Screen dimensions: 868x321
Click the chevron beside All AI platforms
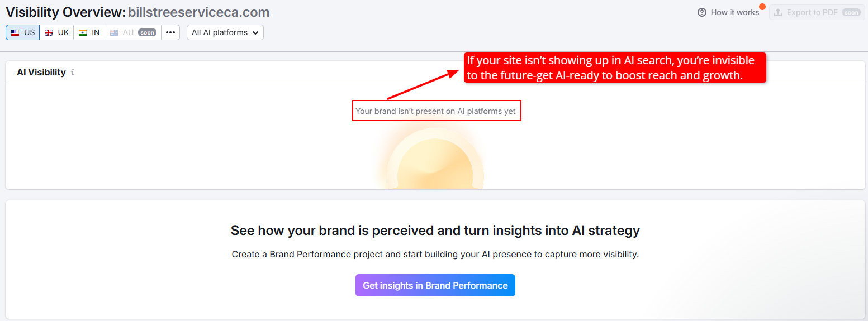tap(255, 32)
